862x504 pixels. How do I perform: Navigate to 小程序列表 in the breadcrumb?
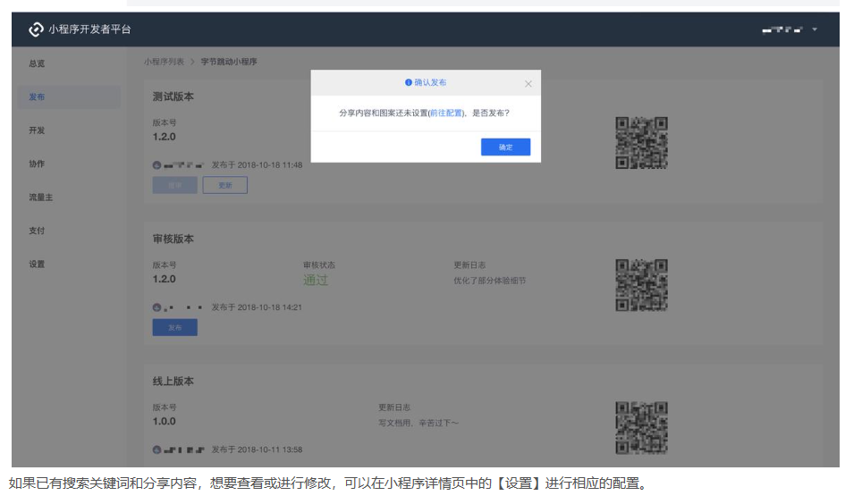pyautogui.click(x=164, y=62)
